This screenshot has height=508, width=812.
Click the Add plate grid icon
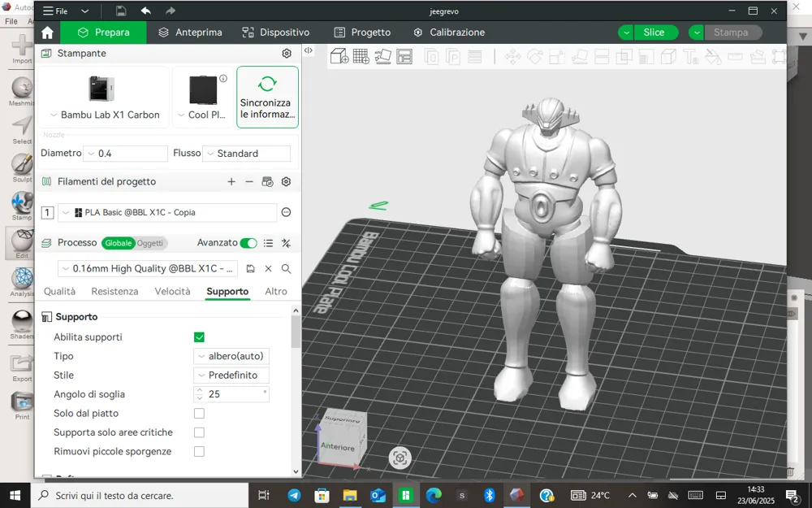click(361, 56)
